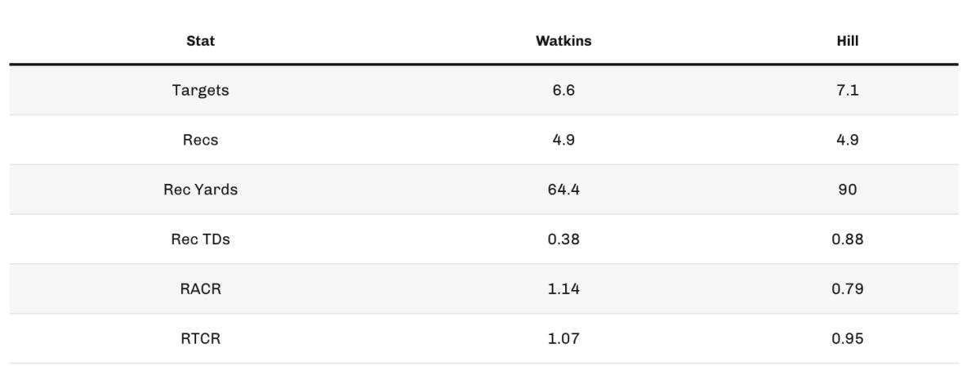980x380 pixels.
Task: Click Watkins' RTCR value 1.07
Action: click(563, 338)
